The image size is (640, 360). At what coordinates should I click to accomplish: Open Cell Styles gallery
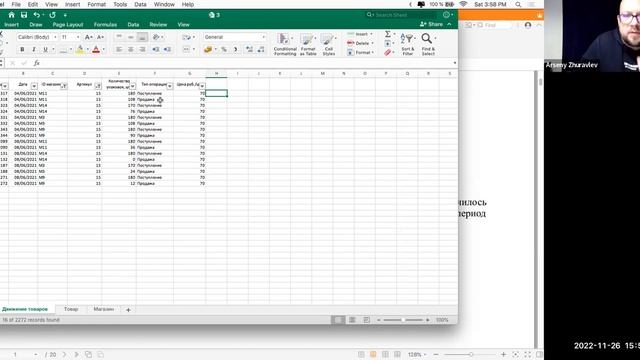pyautogui.click(x=329, y=44)
